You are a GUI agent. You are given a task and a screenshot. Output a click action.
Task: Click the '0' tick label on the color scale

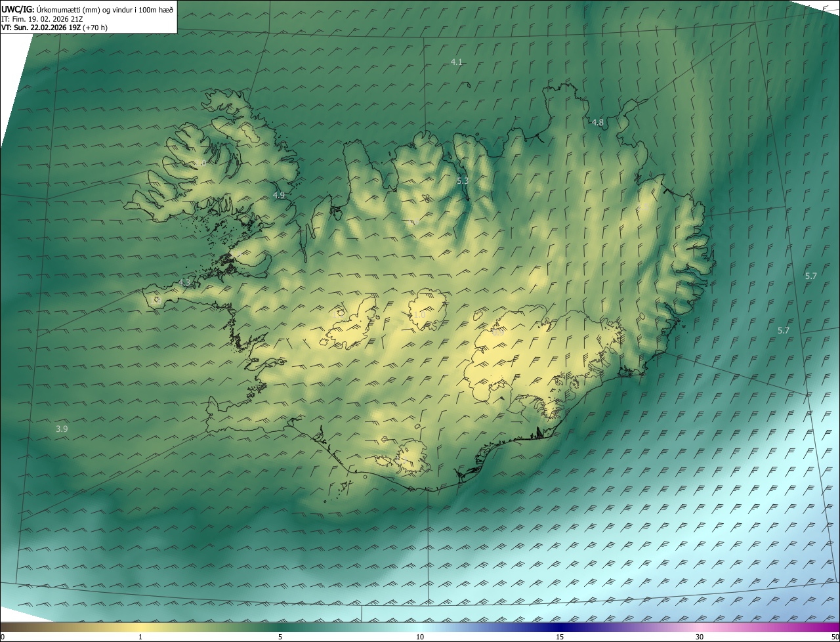click(3, 637)
